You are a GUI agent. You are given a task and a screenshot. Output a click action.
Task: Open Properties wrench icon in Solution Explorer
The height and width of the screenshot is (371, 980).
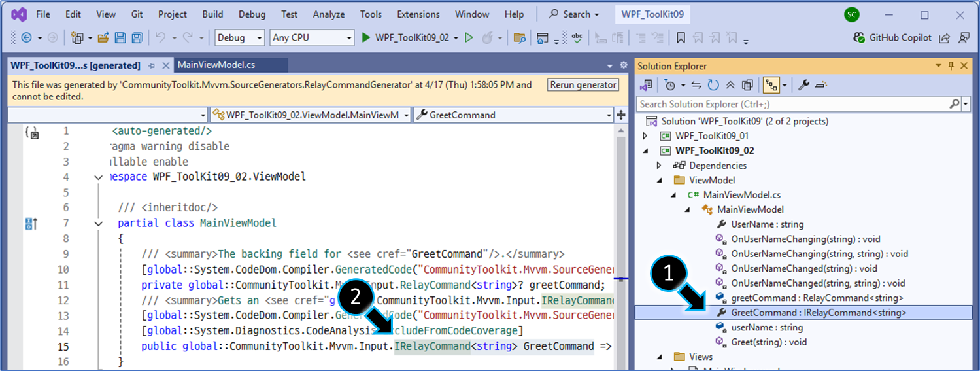coord(805,85)
